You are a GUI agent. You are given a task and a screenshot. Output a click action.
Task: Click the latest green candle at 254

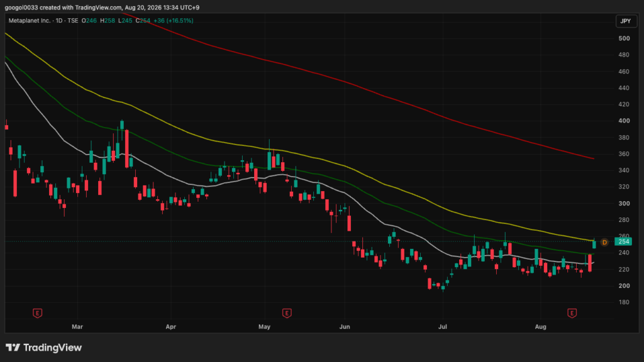pos(594,244)
